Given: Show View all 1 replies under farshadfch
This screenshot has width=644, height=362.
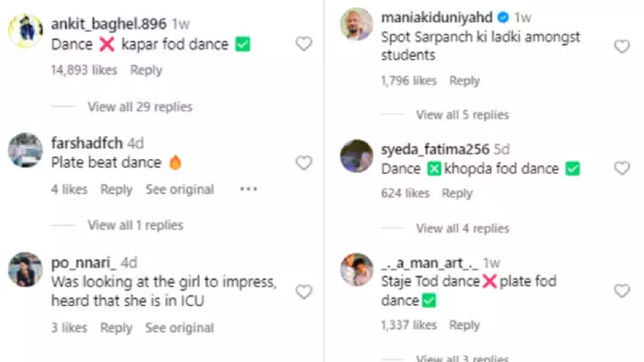Looking at the screenshot, I should (135, 225).
